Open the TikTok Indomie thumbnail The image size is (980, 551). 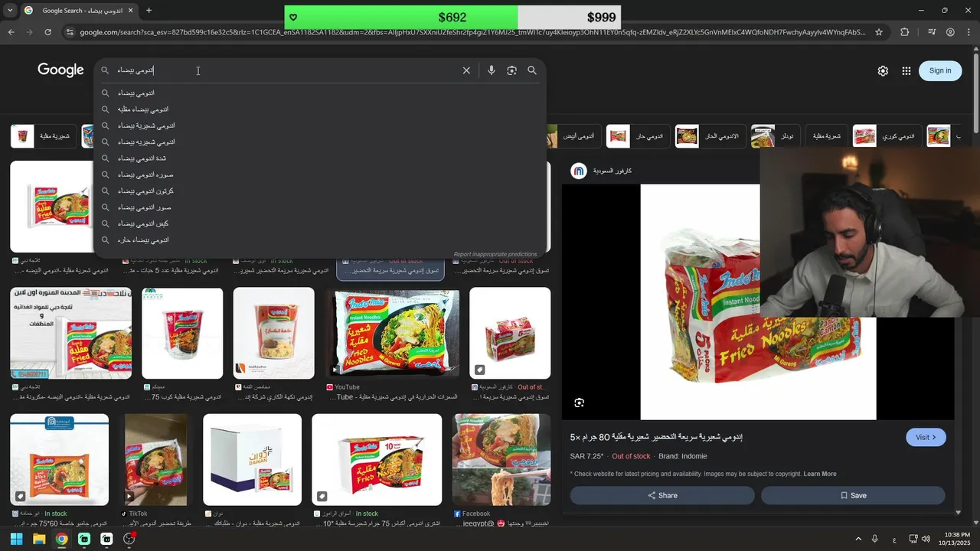tap(155, 459)
